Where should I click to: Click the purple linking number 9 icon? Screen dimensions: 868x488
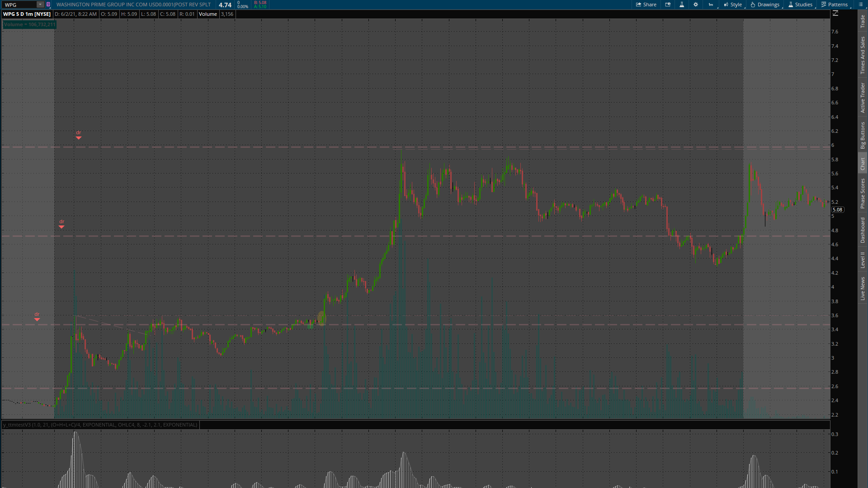coord(48,5)
